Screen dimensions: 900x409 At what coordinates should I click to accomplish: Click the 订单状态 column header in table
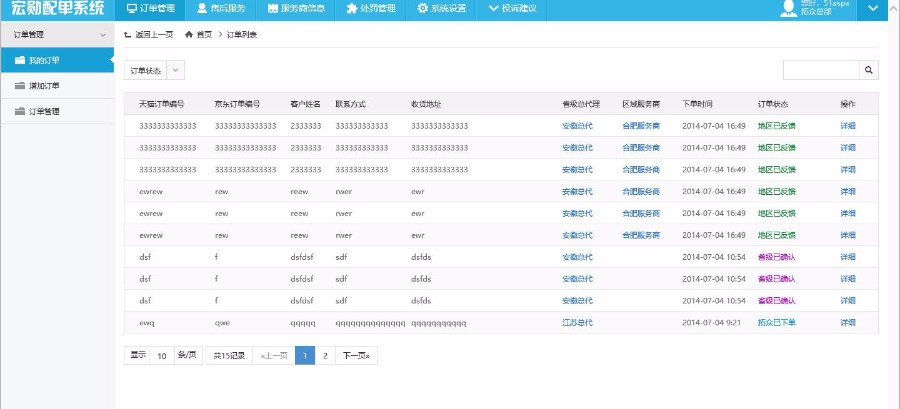[x=773, y=104]
